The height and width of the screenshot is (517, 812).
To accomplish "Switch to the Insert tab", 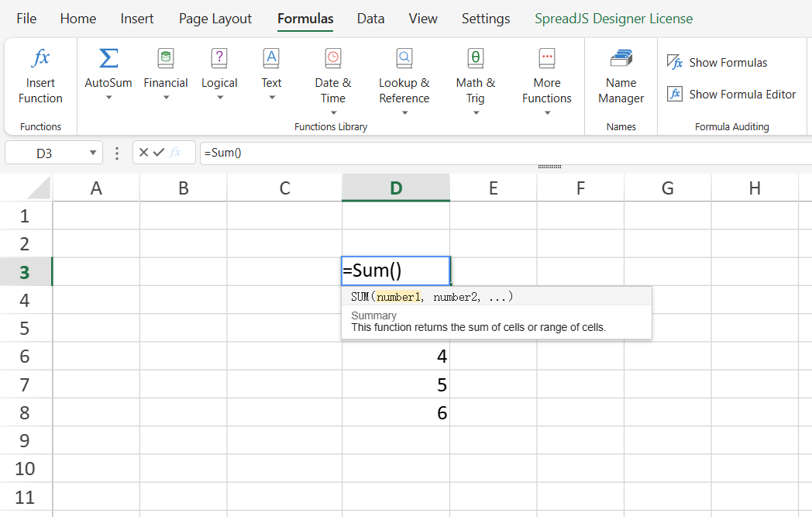I will (x=136, y=19).
